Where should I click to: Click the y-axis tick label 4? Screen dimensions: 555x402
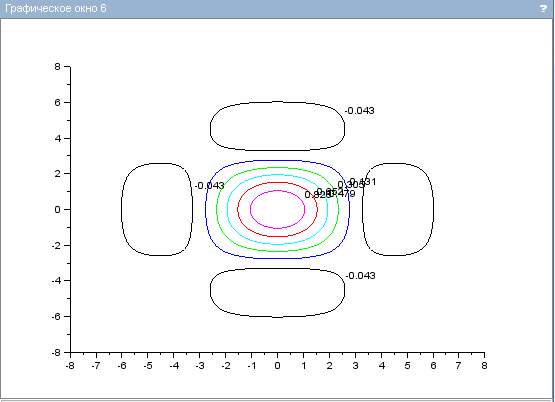click(x=58, y=138)
